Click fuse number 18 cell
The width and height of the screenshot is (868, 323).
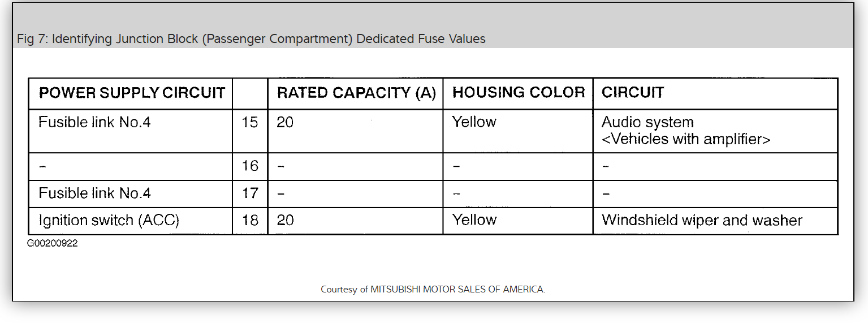tap(250, 220)
